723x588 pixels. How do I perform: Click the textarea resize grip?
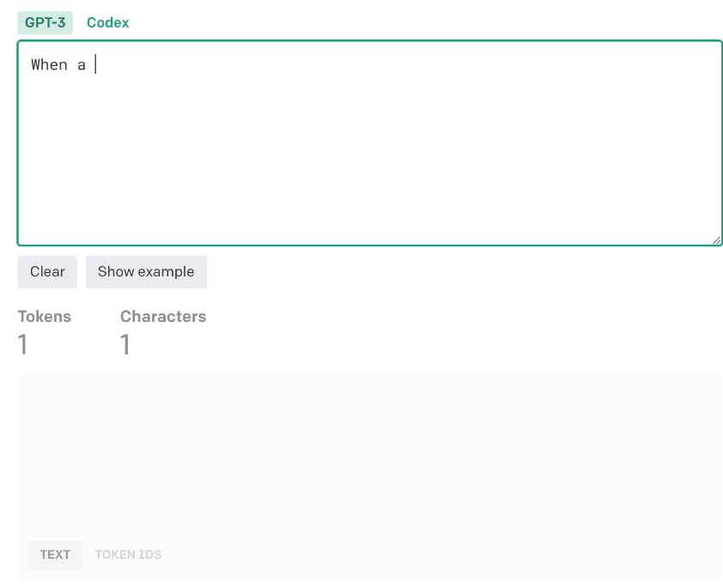click(718, 239)
